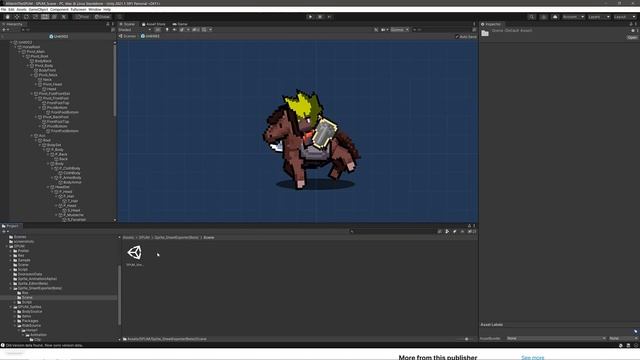The image size is (640, 360).
Task: Open the Collab/services icon in toolbar
Action: tap(544, 17)
